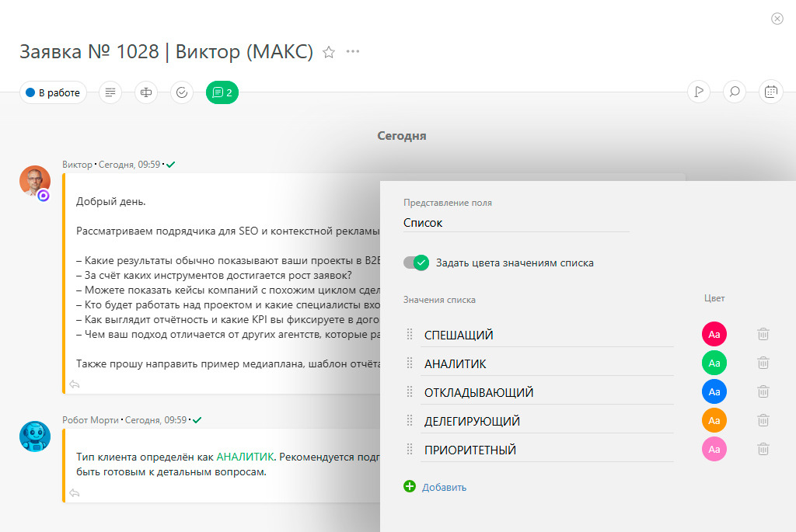The width and height of the screenshot is (796, 532).
Task: Close the task card with the X icon
Action: coord(777,19)
